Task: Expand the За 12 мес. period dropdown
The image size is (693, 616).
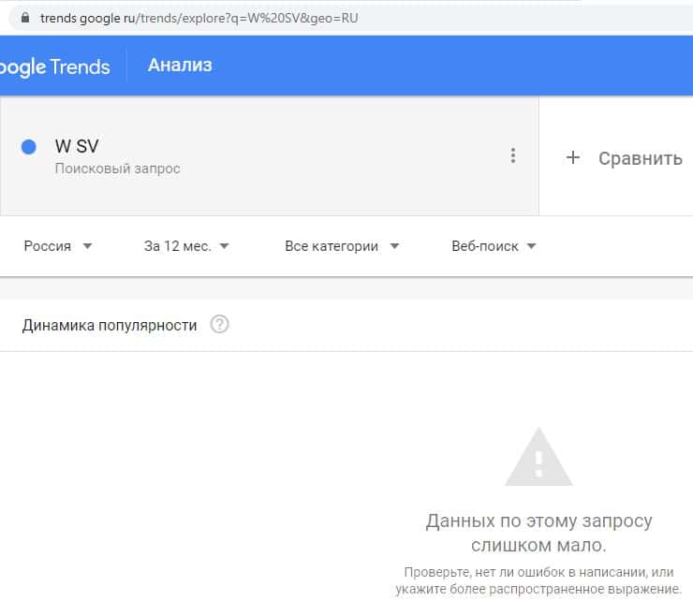Action: tap(186, 246)
